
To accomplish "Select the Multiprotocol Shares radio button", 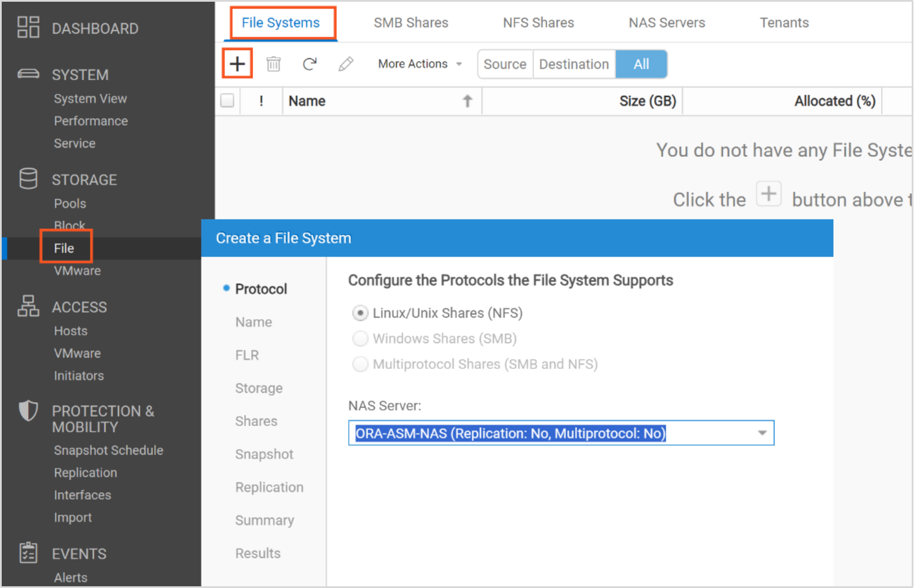I will coord(360,364).
